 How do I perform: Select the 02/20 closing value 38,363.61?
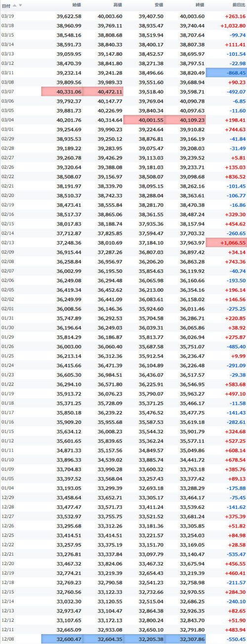coord(192,195)
